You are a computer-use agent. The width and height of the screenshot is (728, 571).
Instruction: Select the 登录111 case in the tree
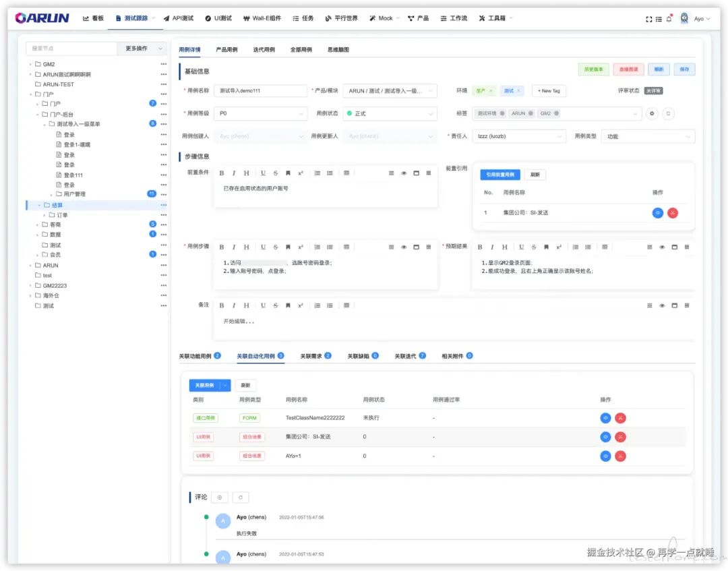tap(73, 175)
